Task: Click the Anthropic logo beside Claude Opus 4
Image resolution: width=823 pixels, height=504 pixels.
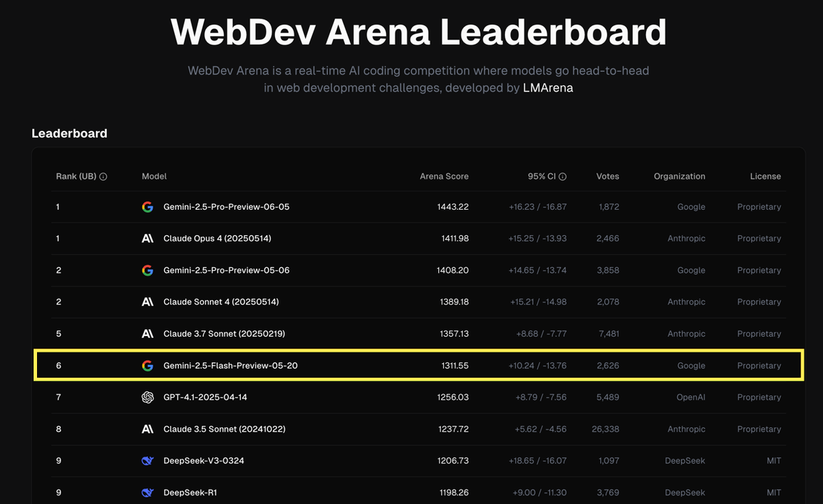Action: click(x=147, y=239)
